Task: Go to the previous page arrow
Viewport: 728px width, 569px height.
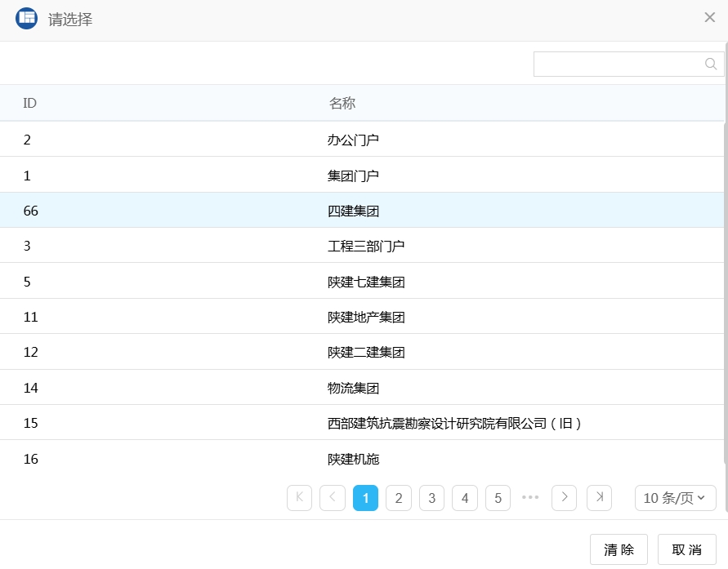Action: click(333, 497)
